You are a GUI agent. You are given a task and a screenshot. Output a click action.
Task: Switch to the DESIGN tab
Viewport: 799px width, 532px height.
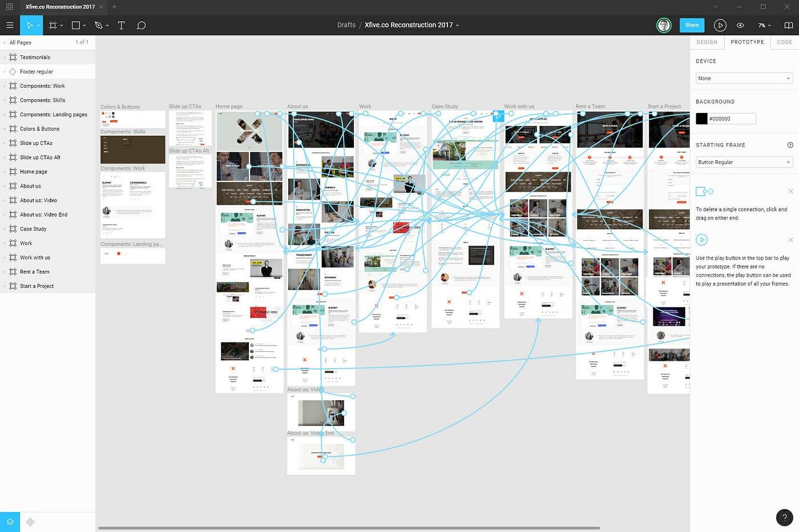coord(707,42)
